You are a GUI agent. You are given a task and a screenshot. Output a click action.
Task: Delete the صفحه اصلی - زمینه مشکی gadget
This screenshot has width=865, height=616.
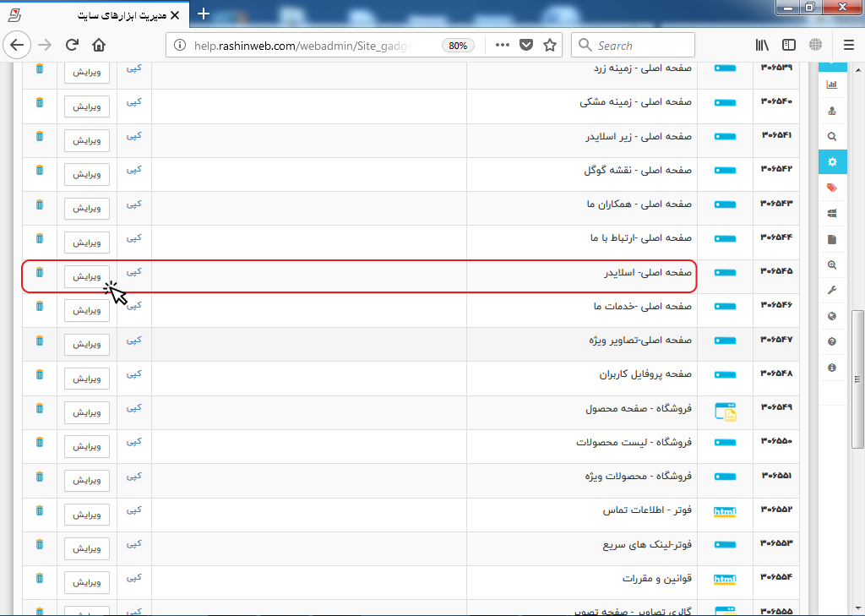pos(39,102)
